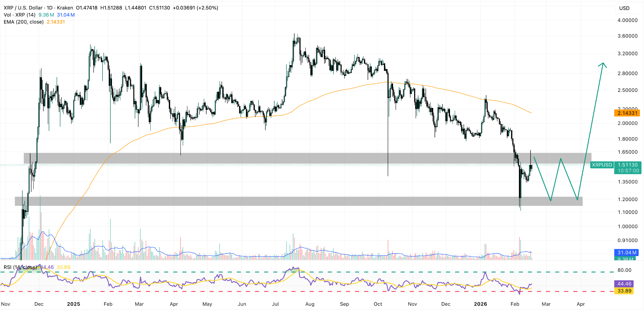Image resolution: width=644 pixels, height=310 pixels.
Task: Click the 1.10000 price scale label
Action: coord(628,212)
